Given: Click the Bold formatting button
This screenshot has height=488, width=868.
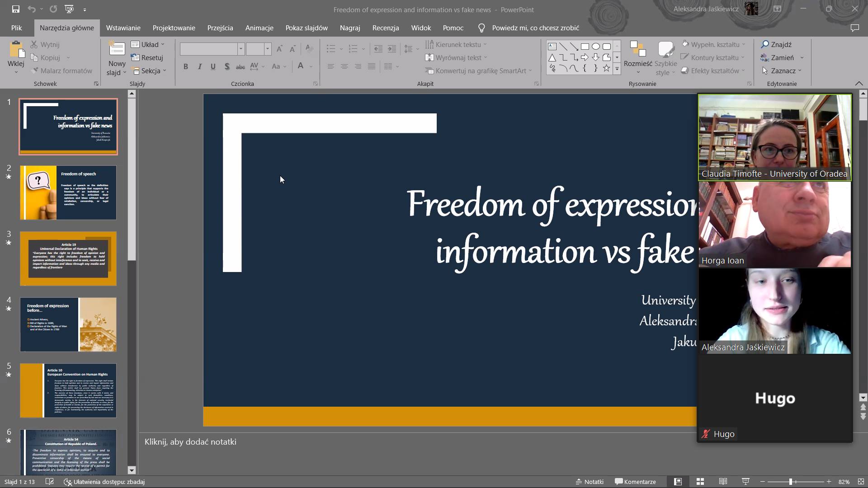Looking at the screenshot, I should point(186,67).
